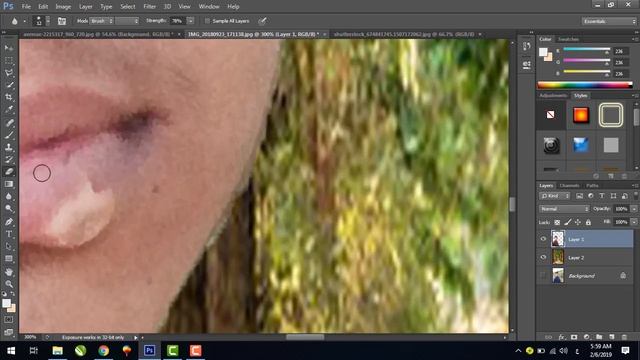This screenshot has width=640, height=360.
Task: Select the Dodge tool
Action: [x=9, y=209]
